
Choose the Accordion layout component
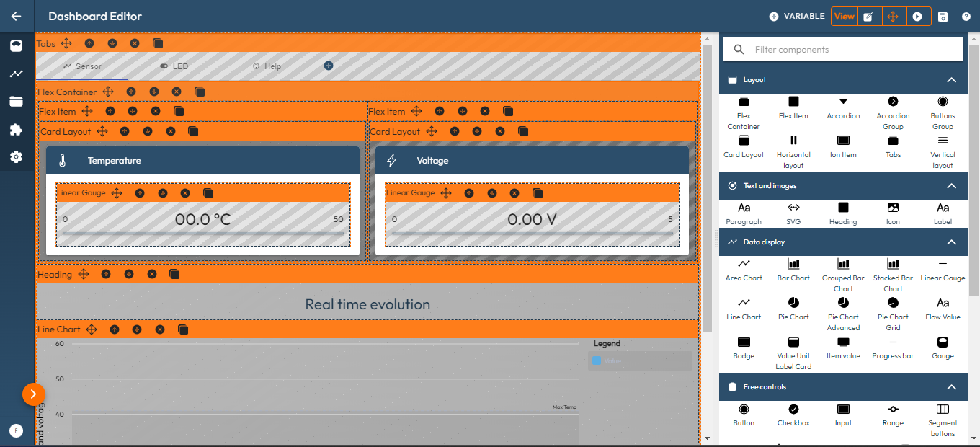click(843, 102)
